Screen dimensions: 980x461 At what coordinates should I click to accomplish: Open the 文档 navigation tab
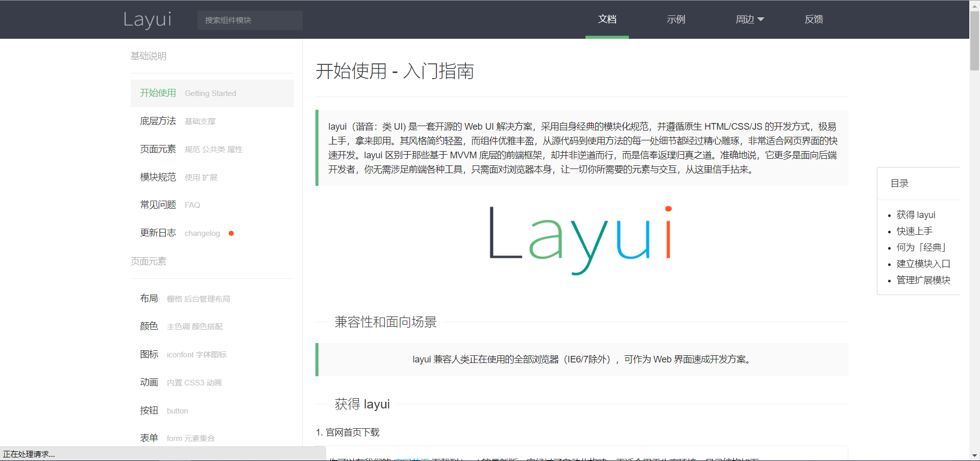click(607, 19)
